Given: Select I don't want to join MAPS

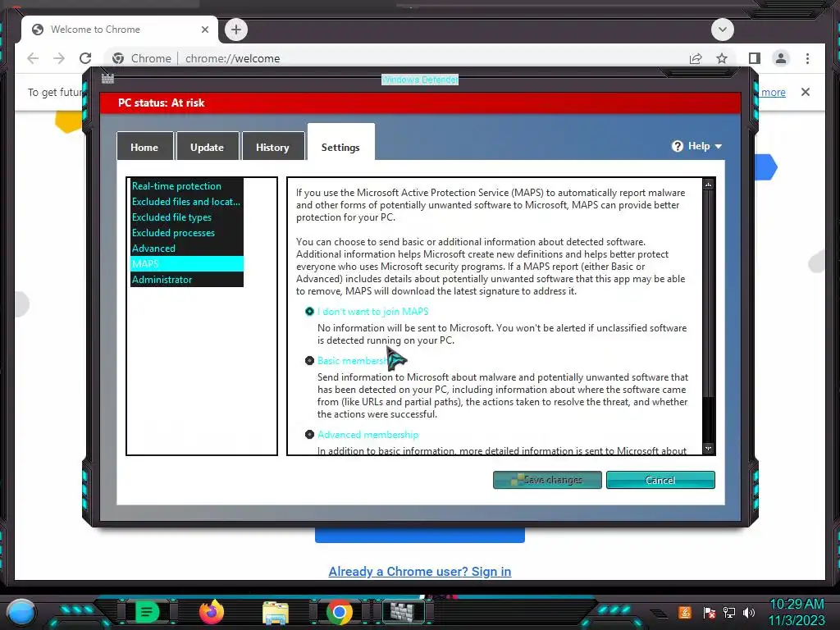Looking at the screenshot, I should pyautogui.click(x=309, y=311).
